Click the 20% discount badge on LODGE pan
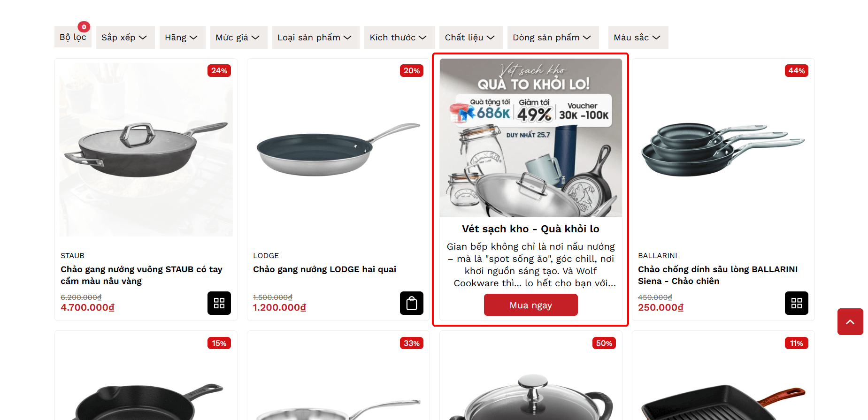 click(x=412, y=71)
